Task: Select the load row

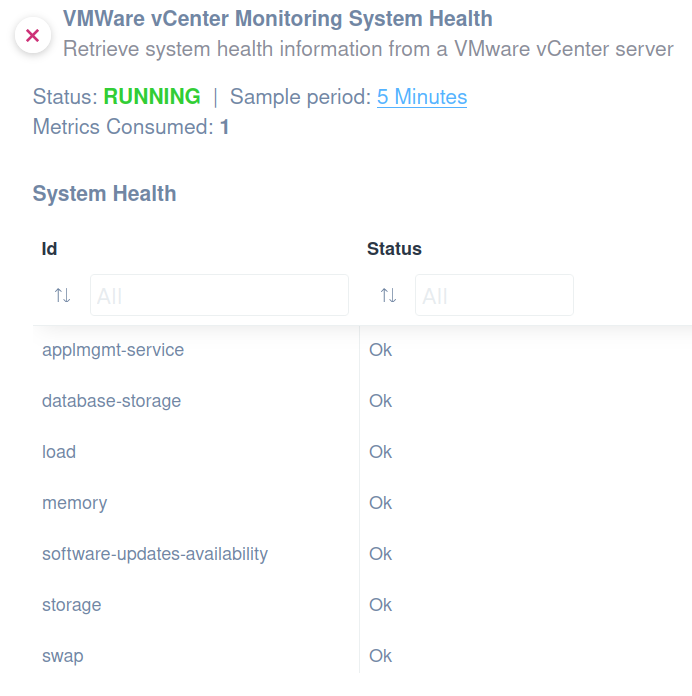Action: pyautogui.click(x=362, y=452)
